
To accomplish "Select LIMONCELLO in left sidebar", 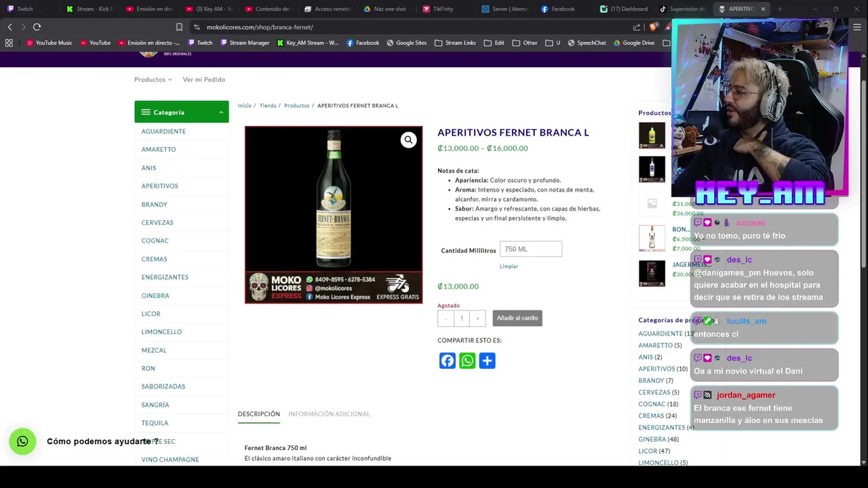I will tap(161, 332).
